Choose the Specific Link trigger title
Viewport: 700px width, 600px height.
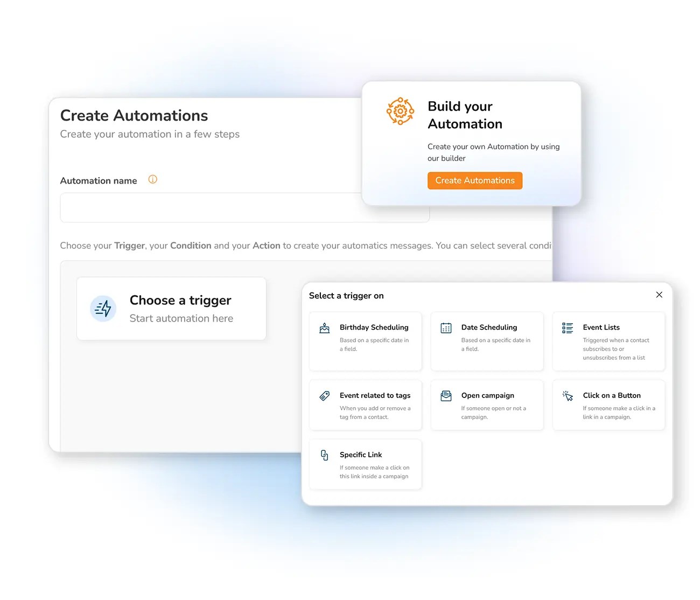tap(361, 455)
